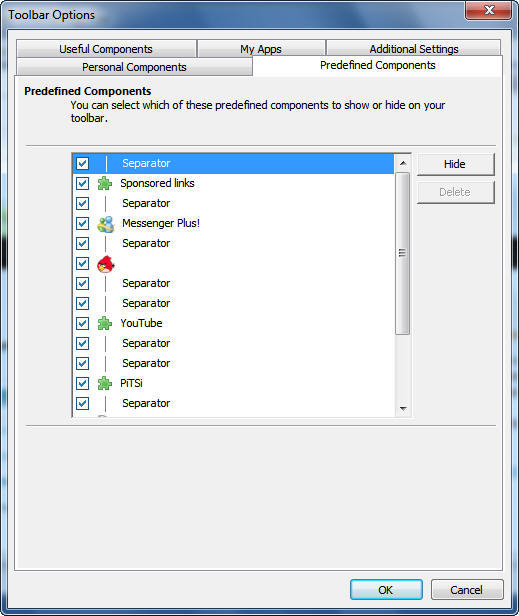This screenshot has height=616, width=519.
Task: Click the YouTube green puzzle icon
Action: point(105,323)
